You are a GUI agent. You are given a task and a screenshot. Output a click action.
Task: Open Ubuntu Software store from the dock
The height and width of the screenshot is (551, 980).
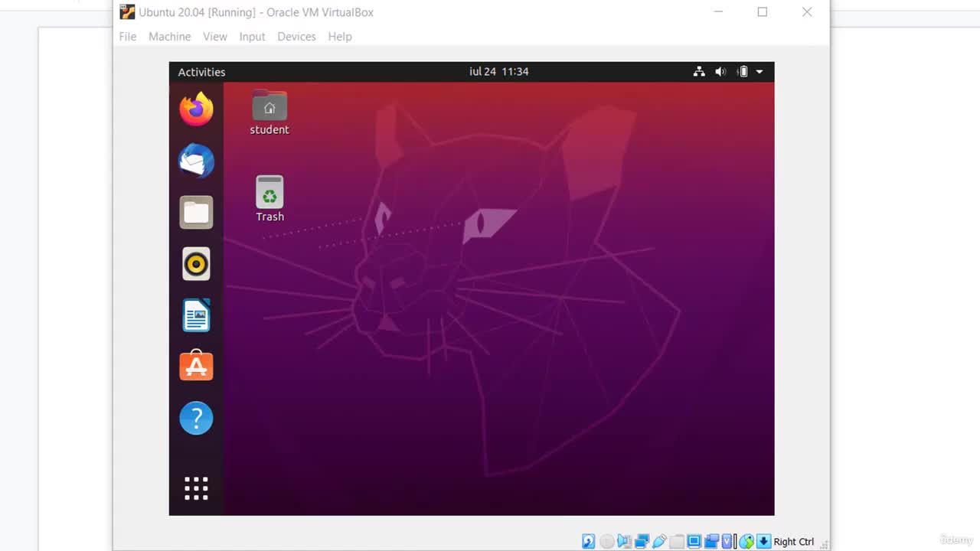coord(196,366)
